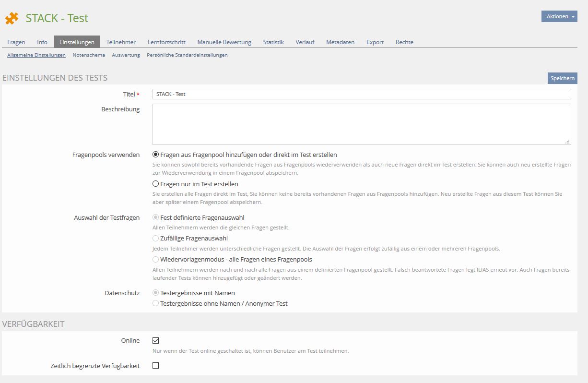The height and width of the screenshot is (383, 588).
Task: Open the Statistik tab
Action: 273,42
